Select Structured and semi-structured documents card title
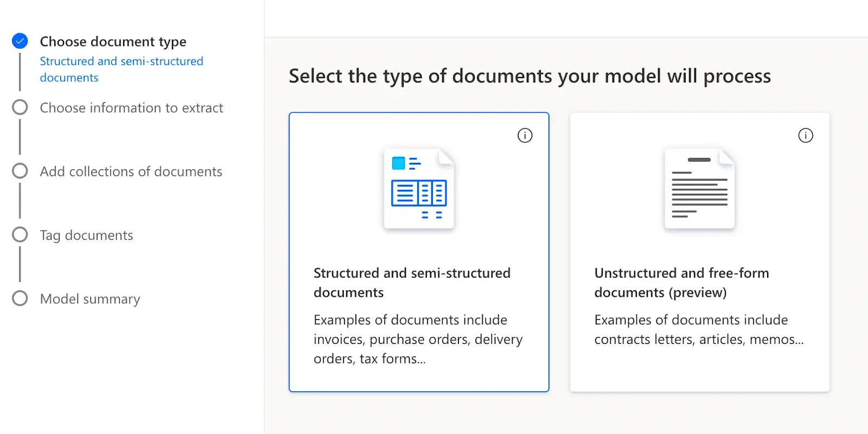The height and width of the screenshot is (434, 868). click(x=412, y=283)
